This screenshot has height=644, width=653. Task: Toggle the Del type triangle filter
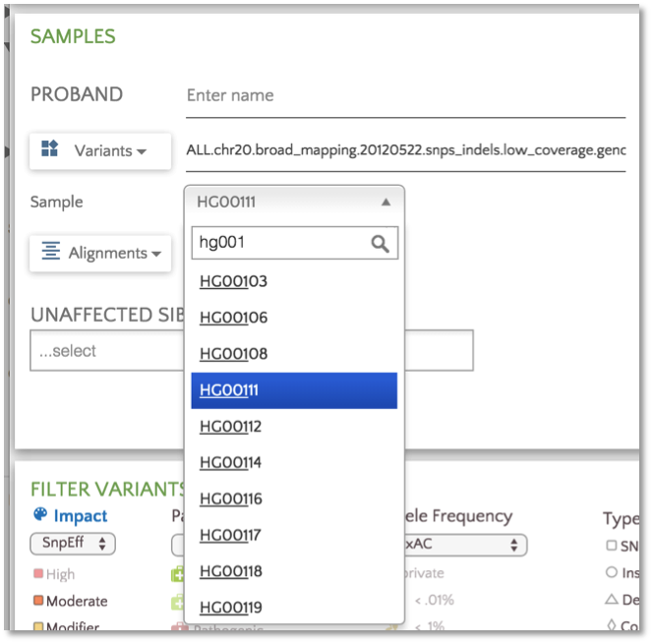pyautogui.click(x=612, y=599)
